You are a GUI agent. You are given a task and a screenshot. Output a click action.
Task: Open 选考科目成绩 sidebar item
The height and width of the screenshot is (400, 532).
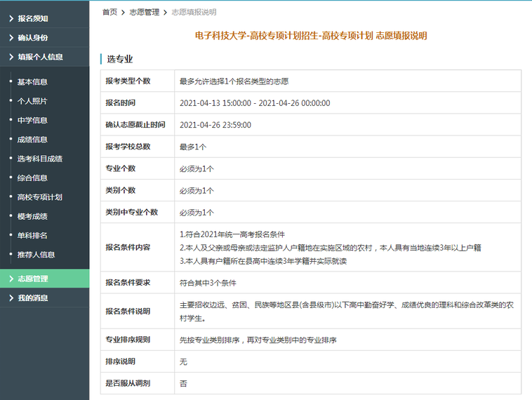pos(40,159)
